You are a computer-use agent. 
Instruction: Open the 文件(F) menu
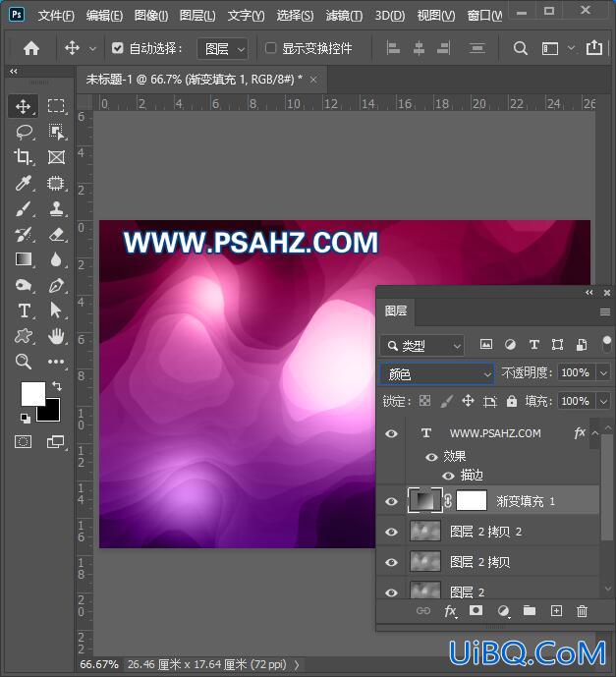point(56,16)
